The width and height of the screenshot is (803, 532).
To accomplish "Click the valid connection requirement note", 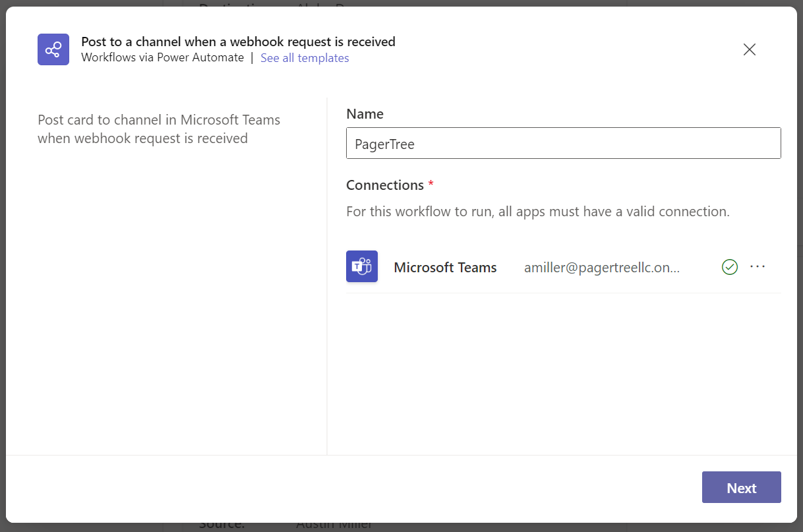I will tap(537, 212).
